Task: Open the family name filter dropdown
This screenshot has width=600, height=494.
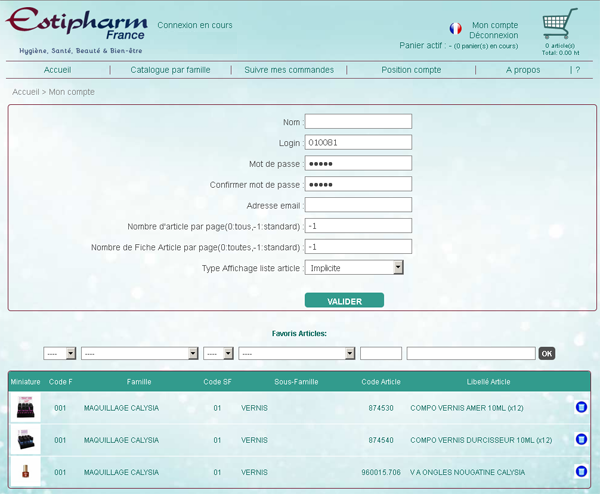Action: (139, 353)
